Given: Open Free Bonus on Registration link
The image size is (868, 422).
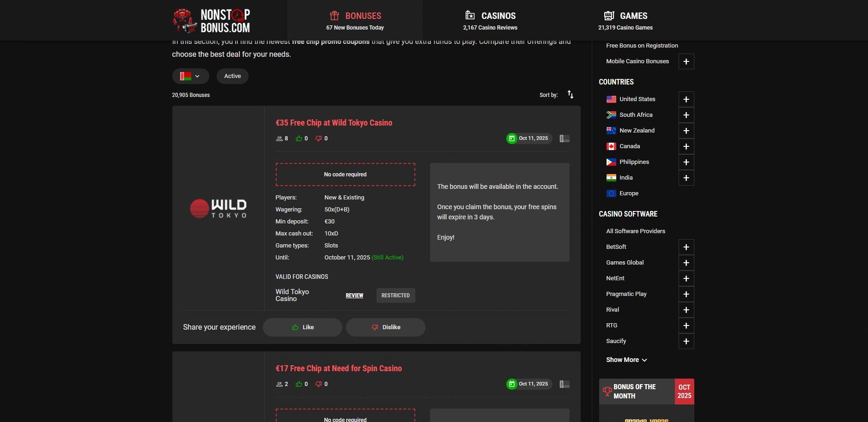Looking at the screenshot, I should coord(642,46).
